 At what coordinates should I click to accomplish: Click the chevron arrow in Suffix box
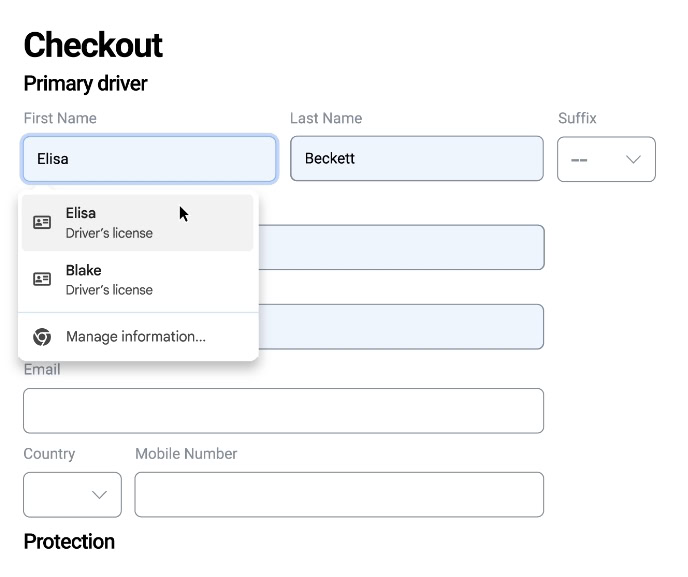633,159
